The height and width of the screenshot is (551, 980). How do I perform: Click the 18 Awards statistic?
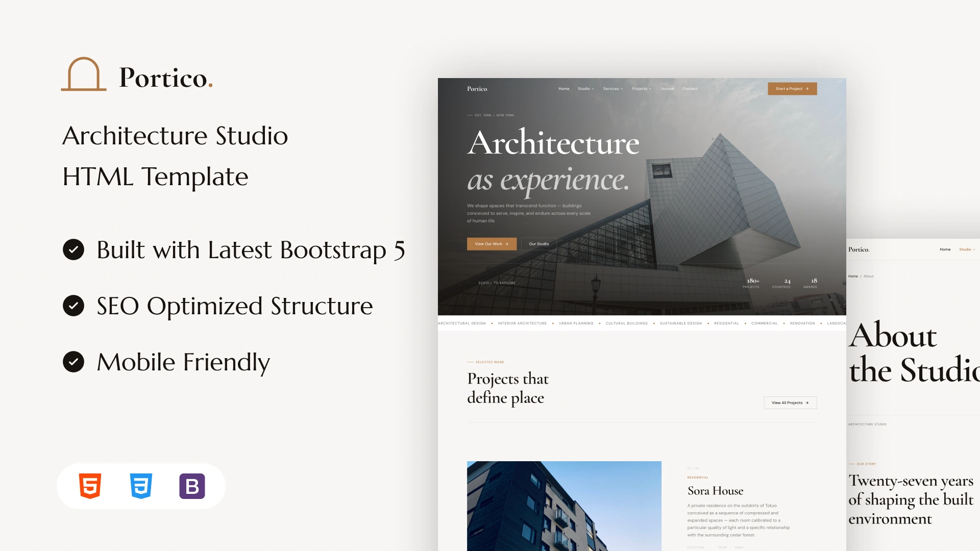pyautogui.click(x=811, y=283)
